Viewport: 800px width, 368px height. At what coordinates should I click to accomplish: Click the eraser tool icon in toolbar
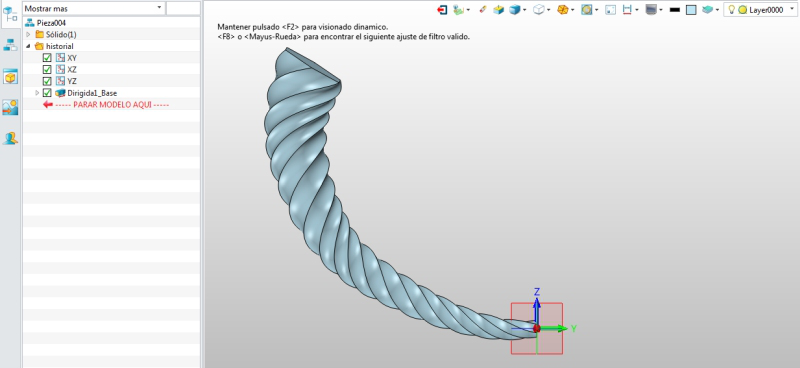[483, 10]
